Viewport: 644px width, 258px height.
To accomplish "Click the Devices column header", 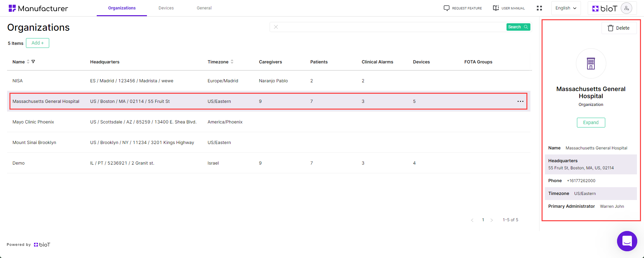I will pyautogui.click(x=421, y=62).
